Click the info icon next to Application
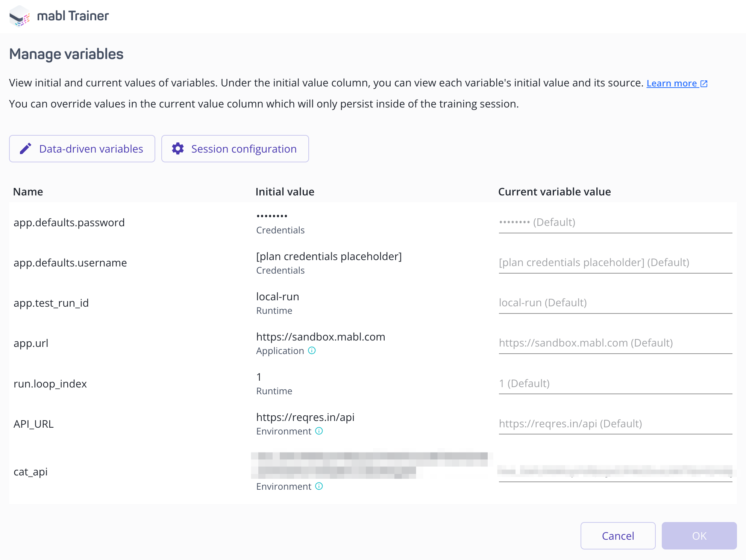746x560 pixels. coord(312,351)
